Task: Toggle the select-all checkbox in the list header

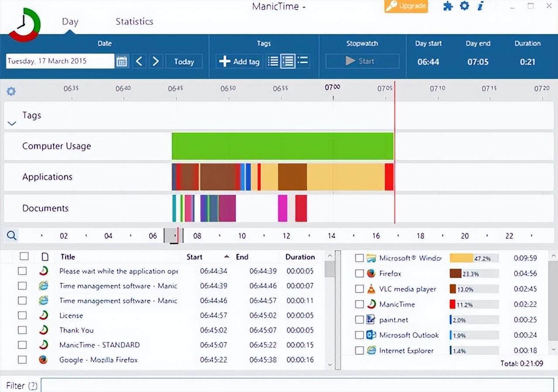Action: coord(24,257)
